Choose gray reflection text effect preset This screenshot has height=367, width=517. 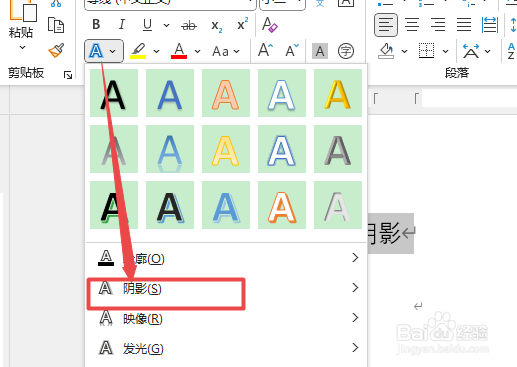[114, 149]
